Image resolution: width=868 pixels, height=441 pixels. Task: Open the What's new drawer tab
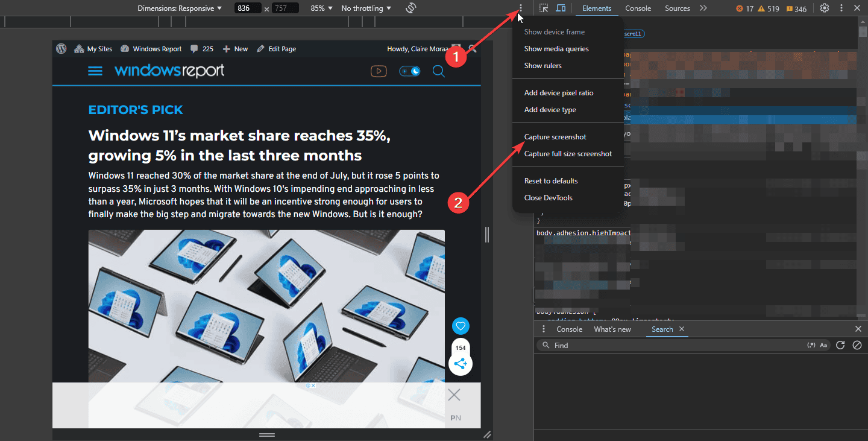612,329
